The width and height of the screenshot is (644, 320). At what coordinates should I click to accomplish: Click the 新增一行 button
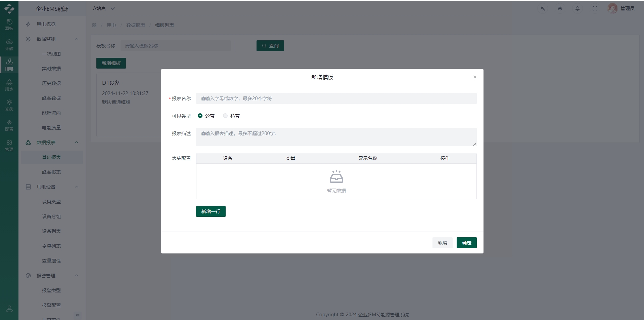pyautogui.click(x=211, y=211)
